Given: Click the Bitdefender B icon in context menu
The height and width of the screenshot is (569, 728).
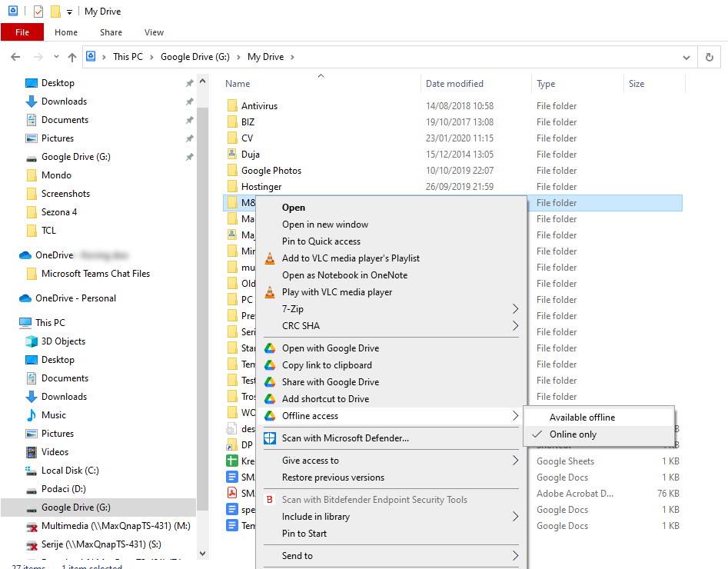Looking at the screenshot, I should tap(271, 500).
